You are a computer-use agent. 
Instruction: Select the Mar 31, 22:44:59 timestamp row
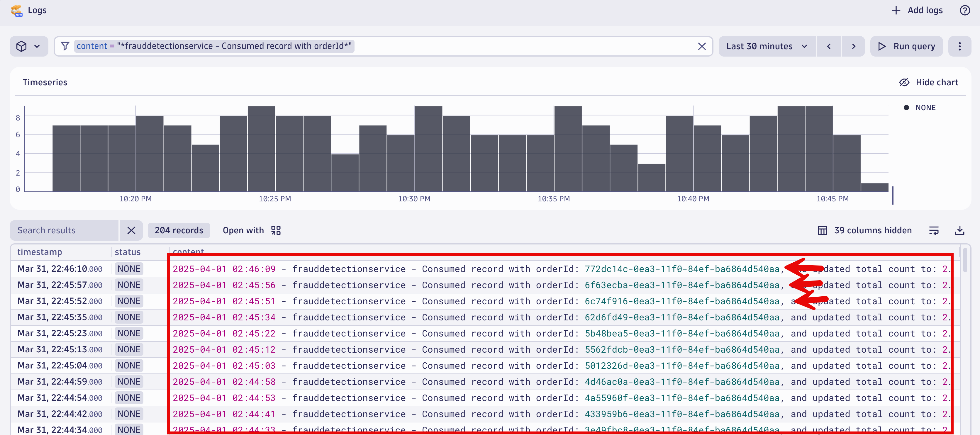(60, 381)
